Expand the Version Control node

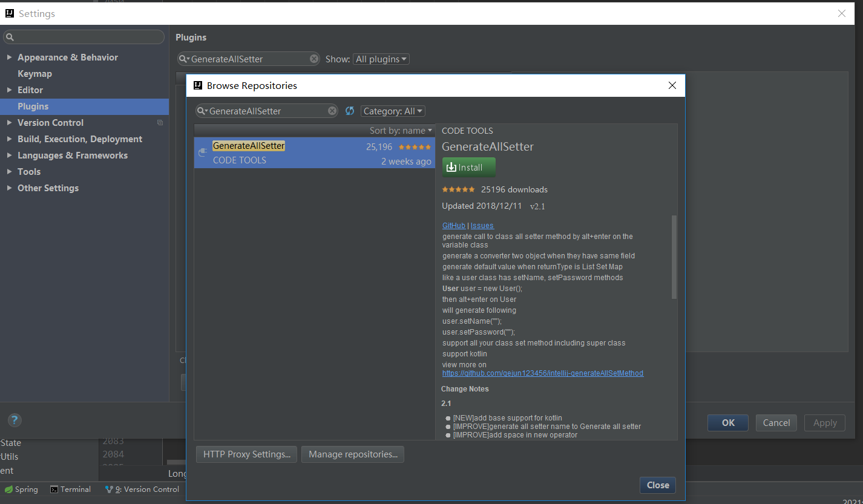click(x=9, y=123)
